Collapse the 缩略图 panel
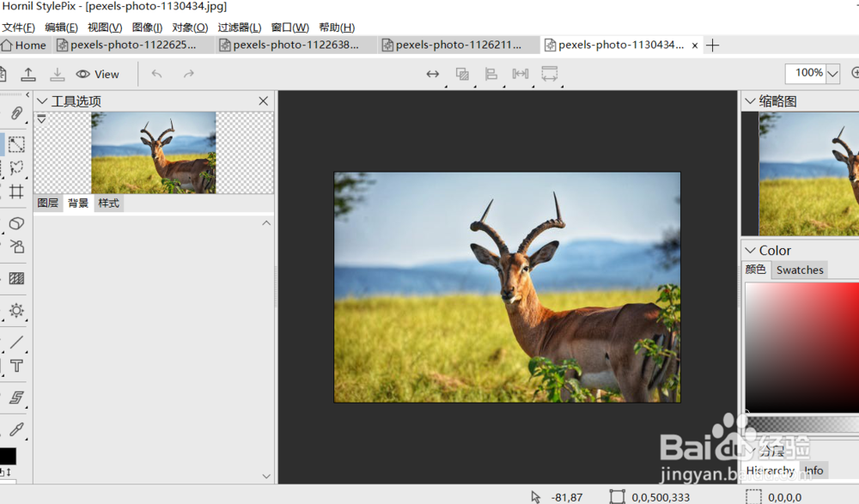Viewport: 859px width, 504px height. point(751,101)
